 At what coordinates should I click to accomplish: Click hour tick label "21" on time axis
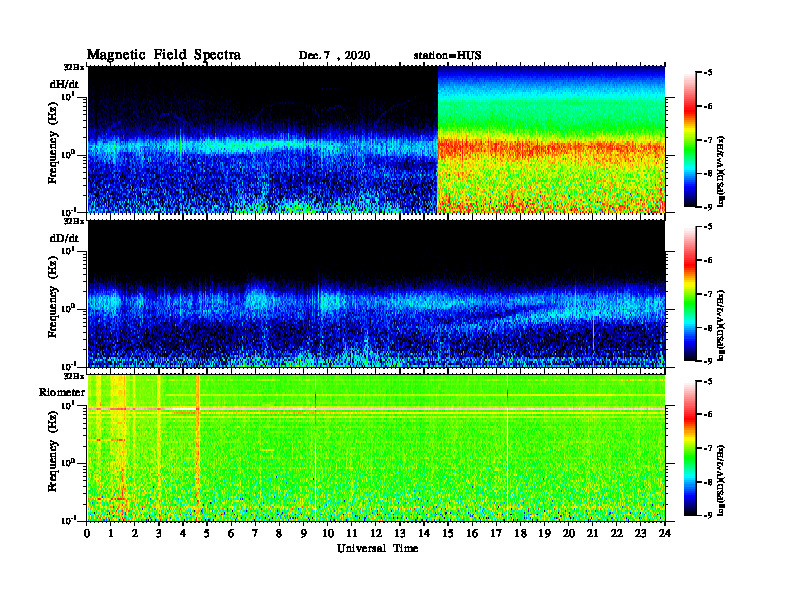click(592, 534)
